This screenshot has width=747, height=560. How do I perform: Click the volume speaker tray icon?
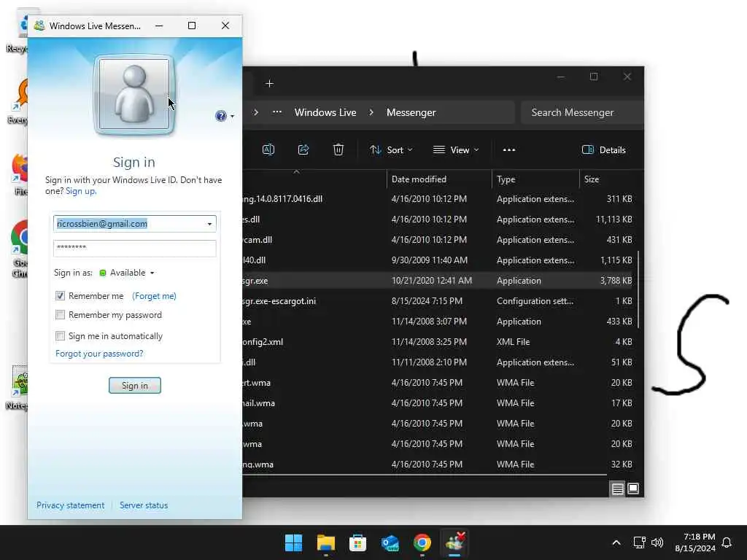[657, 542]
